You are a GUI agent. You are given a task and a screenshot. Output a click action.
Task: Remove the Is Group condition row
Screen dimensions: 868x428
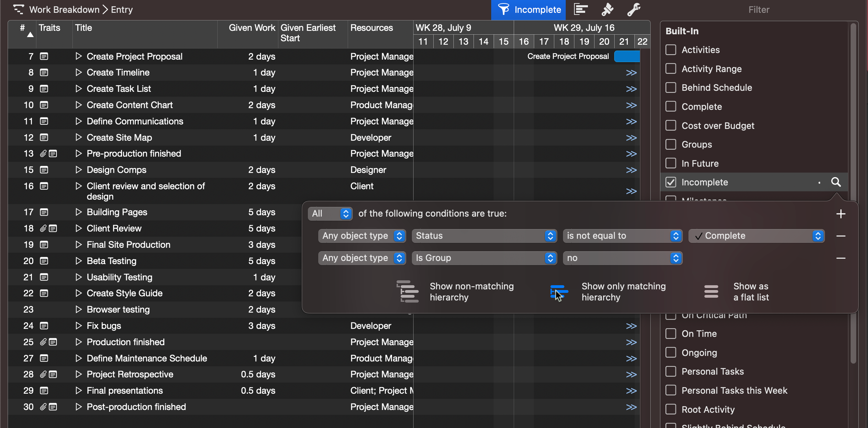pyautogui.click(x=841, y=258)
